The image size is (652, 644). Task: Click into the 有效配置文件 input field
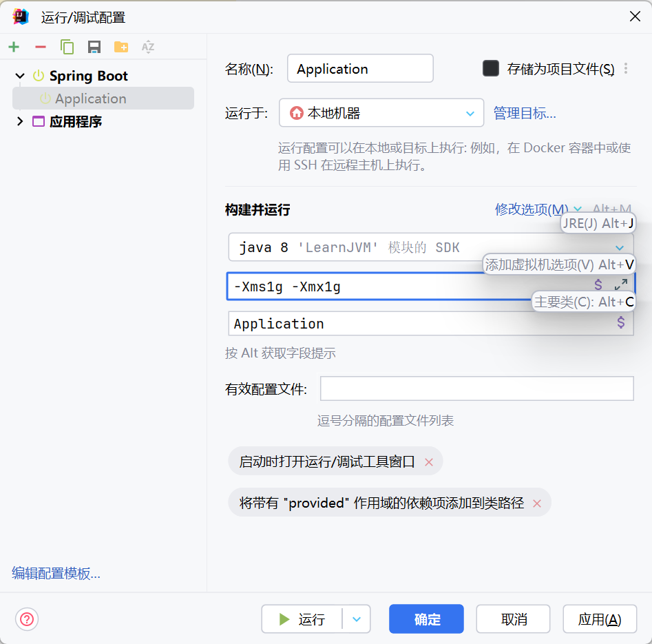[476, 389]
